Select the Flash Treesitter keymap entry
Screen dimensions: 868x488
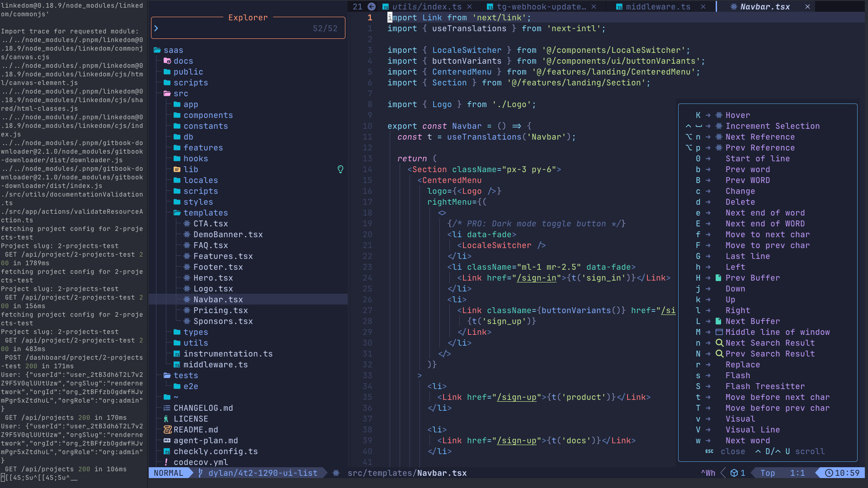(765, 386)
